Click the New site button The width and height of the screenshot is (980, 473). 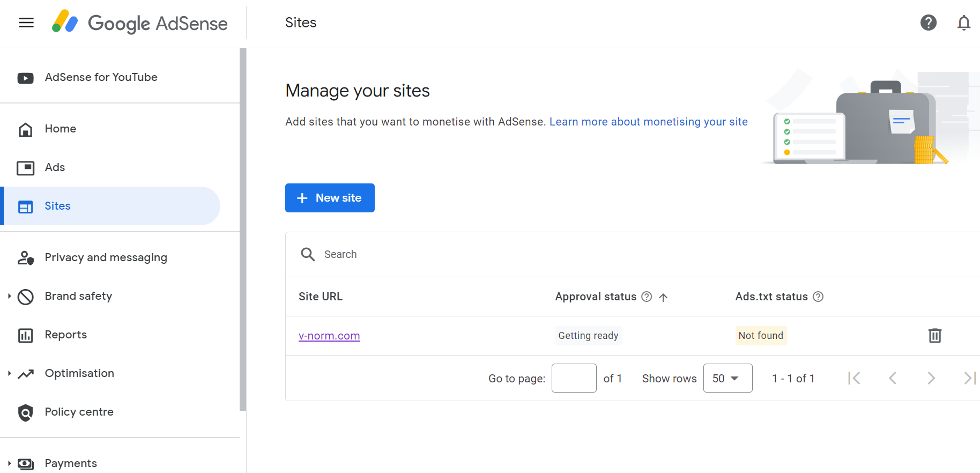click(330, 198)
